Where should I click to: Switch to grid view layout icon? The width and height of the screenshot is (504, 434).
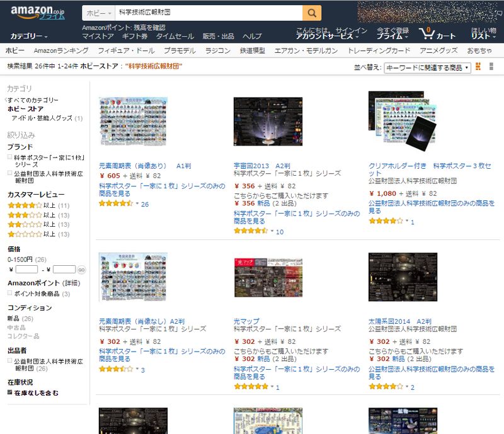pos(478,67)
